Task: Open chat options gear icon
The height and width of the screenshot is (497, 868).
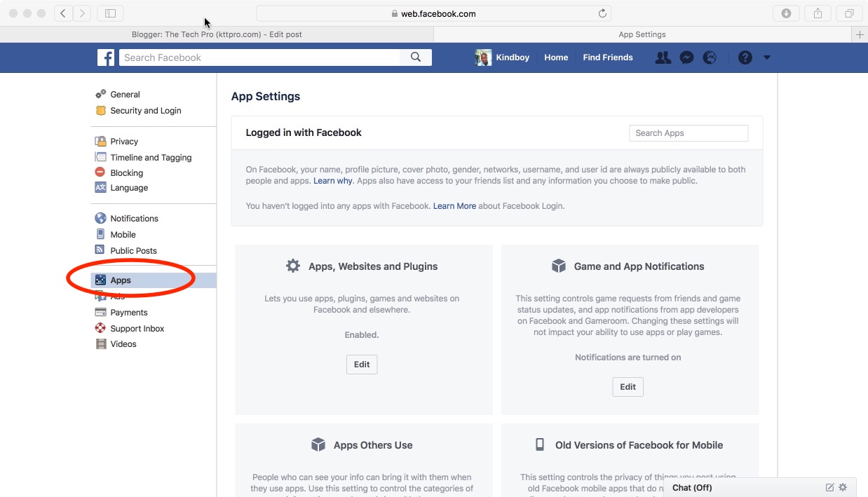Action: click(x=843, y=487)
